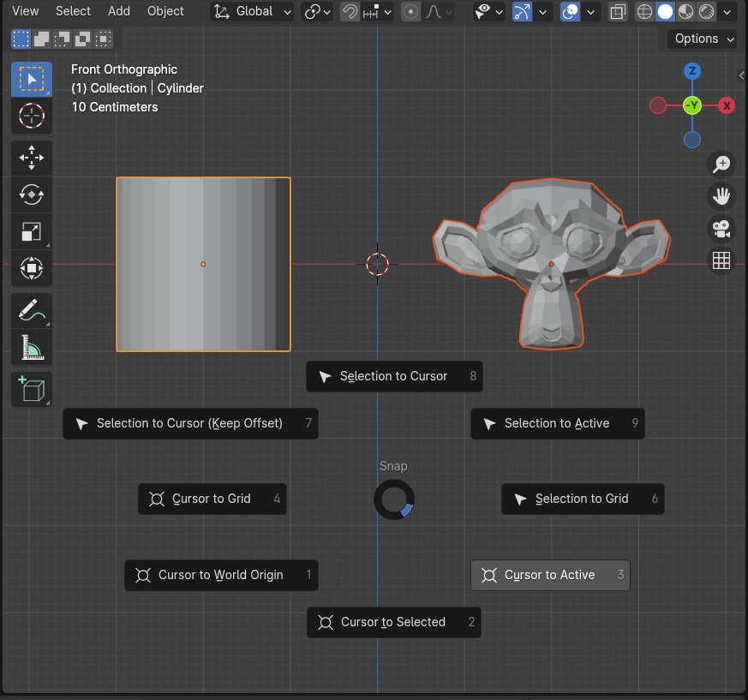Viewport: 748px width, 700px height.
Task: Set selection mode to new selection
Action: coord(21,39)
